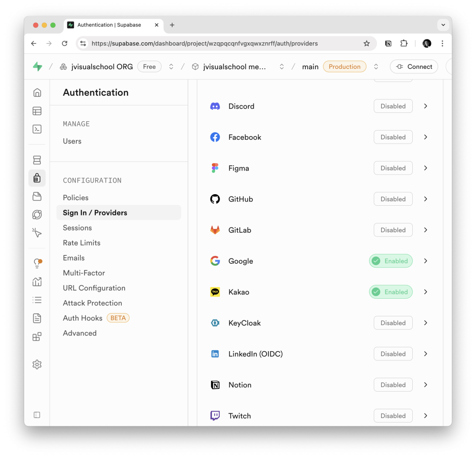The width and height of the screenshot is (476, 458).
Task: Click the Kakao Enabled status badge
Action: click(x=390, y=292)
